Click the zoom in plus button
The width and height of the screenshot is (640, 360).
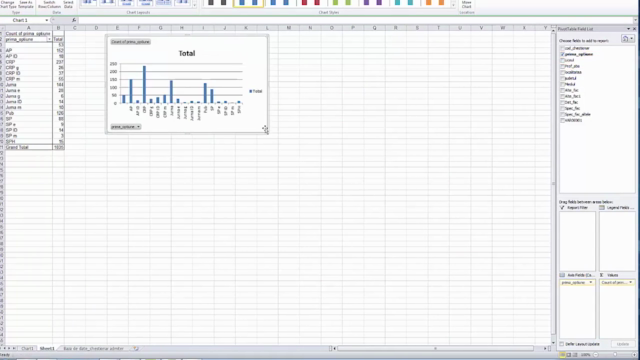click(x=635, y=355)
